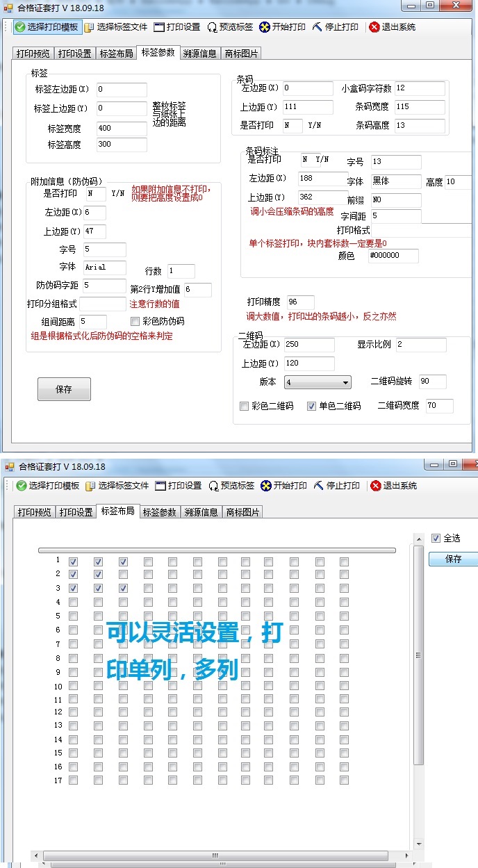Click horizontal scrollbar at bottom of layout
Screen dimensions: 478x868
click(x=215, y=855)
